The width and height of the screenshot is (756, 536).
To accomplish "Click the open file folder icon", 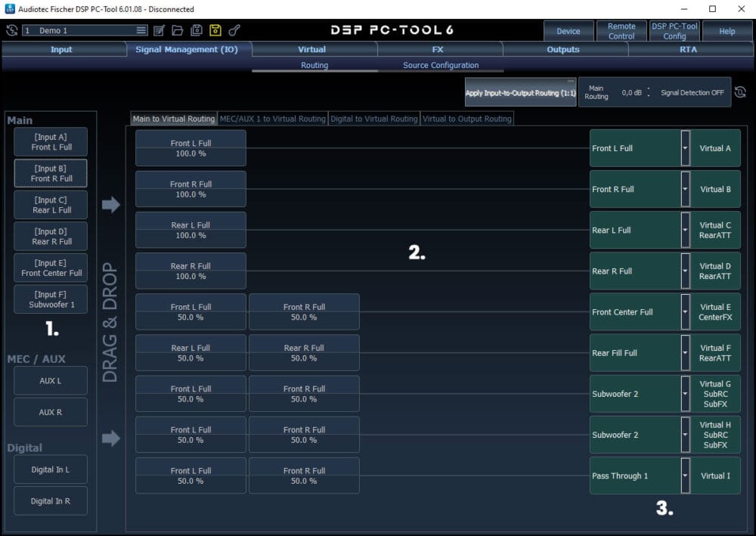I will (178, 30).
